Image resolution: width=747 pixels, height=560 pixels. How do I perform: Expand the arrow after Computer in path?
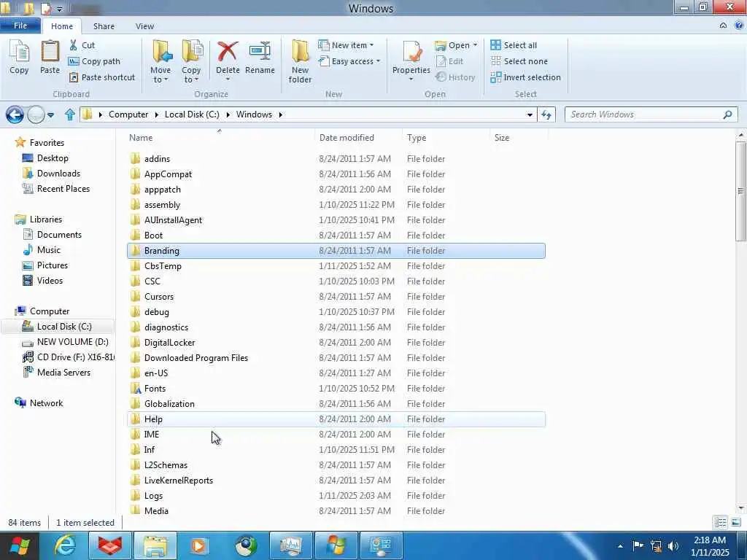tap(156, 114)
